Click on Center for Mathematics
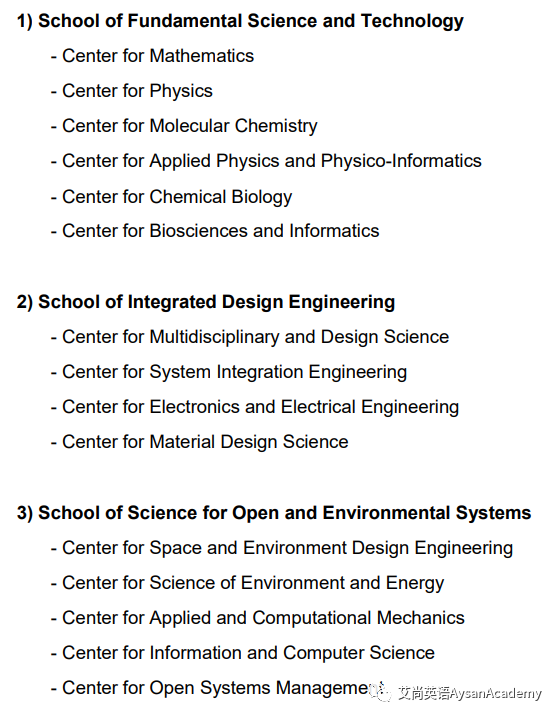The height and width of the screenshot is (718, 559). click(x=152, y=56)
